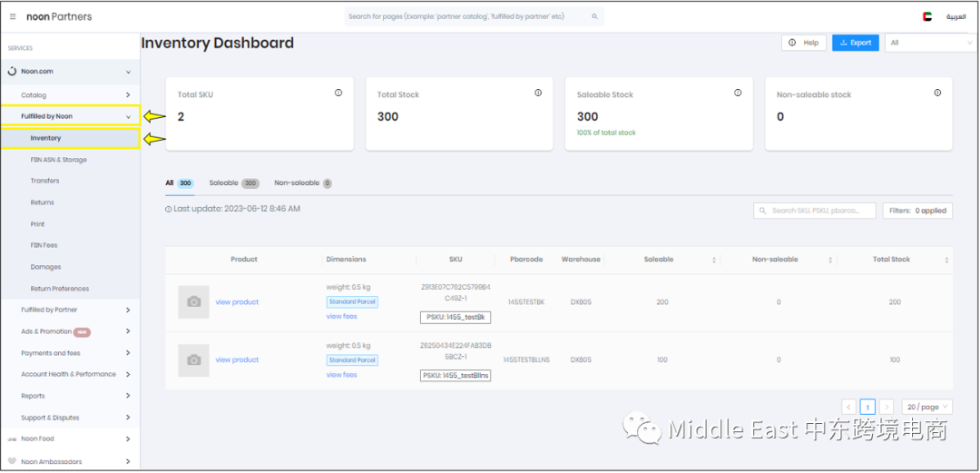Sort by Saleable column arrows
980x473 pixels.
tap(714, 260)
